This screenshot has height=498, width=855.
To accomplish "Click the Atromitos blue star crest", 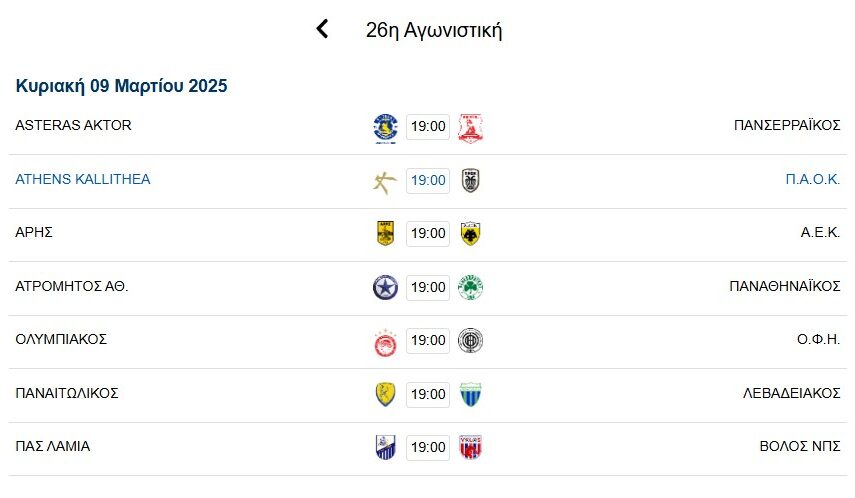I will 385,288.
